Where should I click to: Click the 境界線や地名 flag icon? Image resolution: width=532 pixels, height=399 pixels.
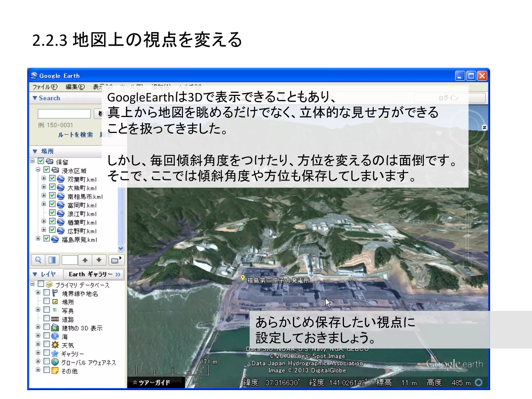(55, 293)
